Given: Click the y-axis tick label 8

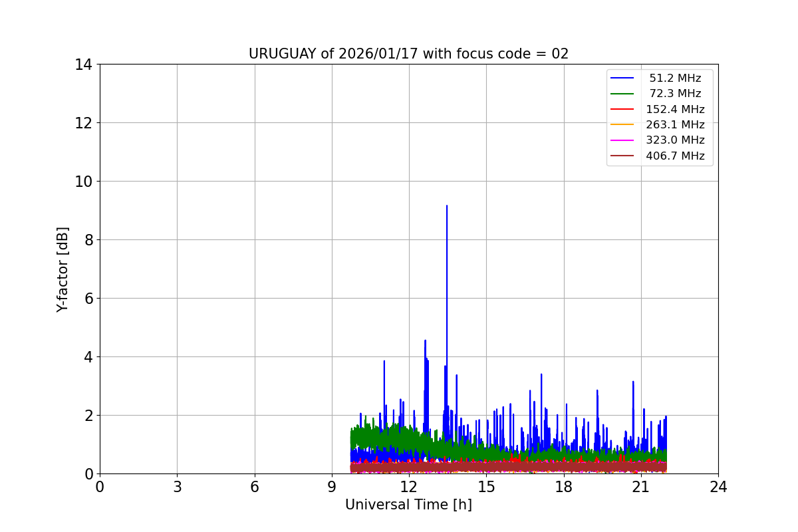Looking at the screenshot, I should pos(88,240).
